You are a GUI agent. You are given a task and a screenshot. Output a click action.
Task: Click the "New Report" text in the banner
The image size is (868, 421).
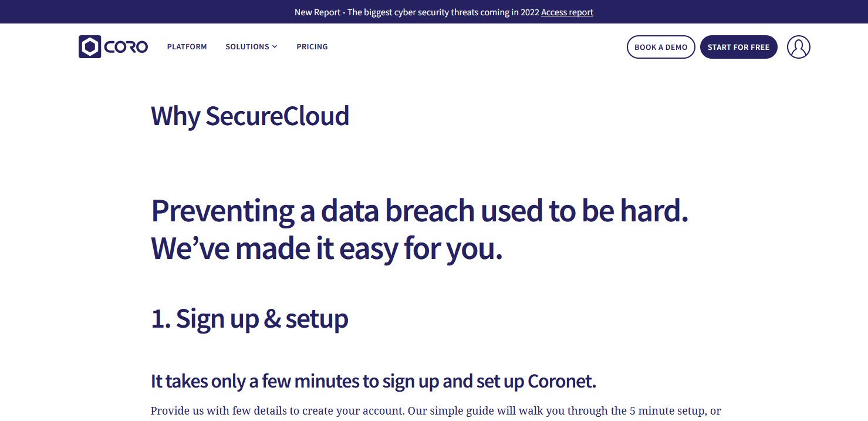(x=318, y=12)
